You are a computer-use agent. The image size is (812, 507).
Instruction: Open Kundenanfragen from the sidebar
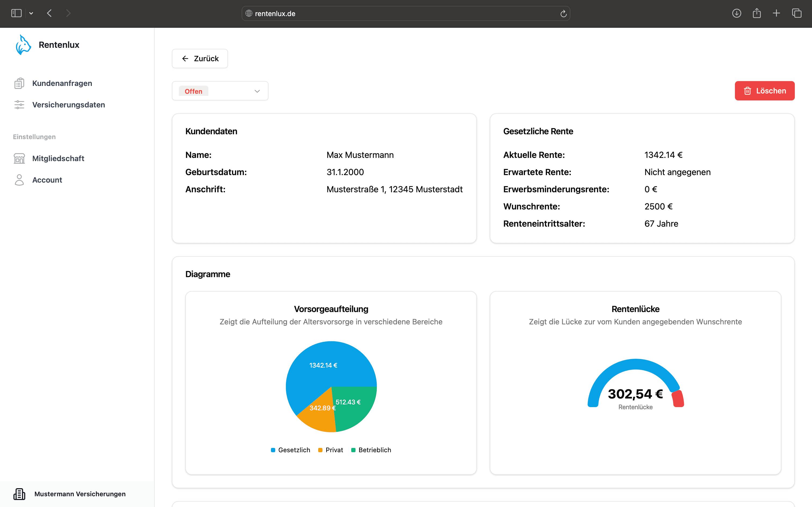click(62, 83)
